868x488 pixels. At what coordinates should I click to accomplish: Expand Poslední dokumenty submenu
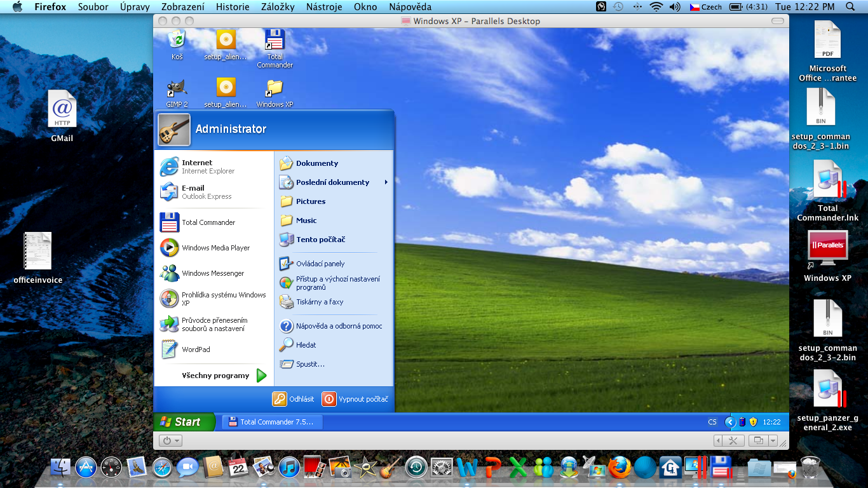(x=334, y=182)
